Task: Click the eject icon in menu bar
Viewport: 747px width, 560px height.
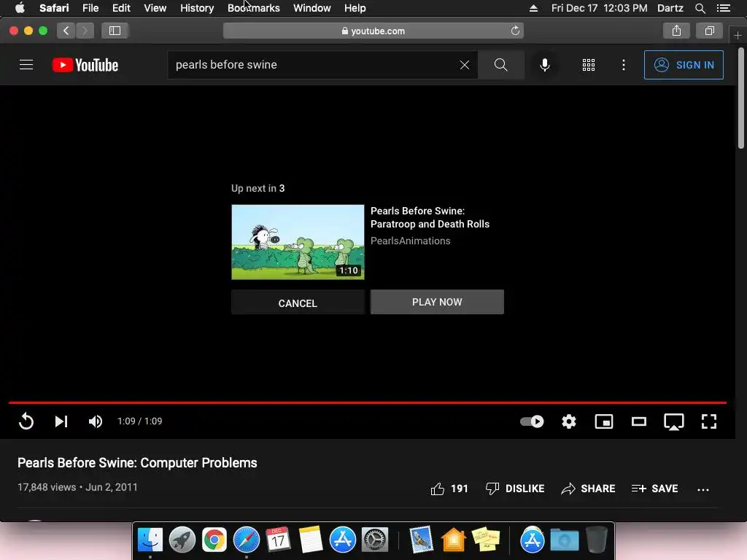Action: (533, 8)
